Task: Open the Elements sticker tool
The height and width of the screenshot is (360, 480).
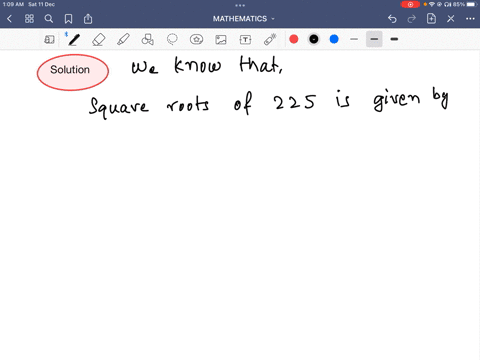Action: (x=196, y=40)
